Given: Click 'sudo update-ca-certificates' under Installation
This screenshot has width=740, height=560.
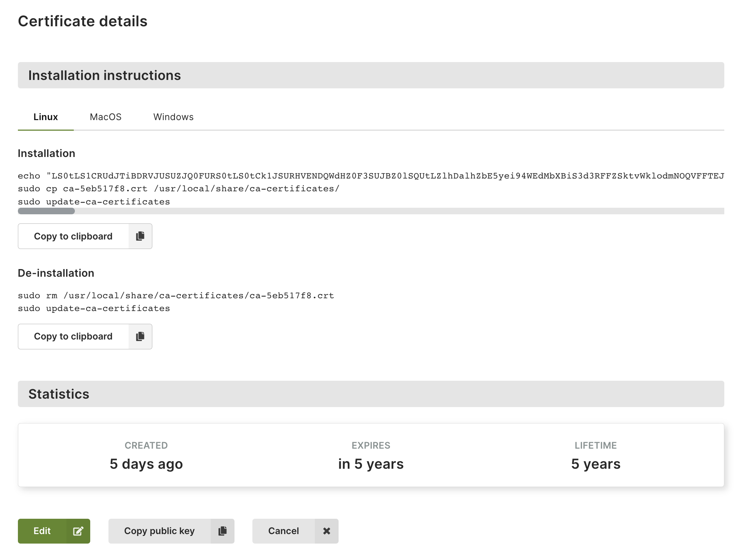Looking at the screenshot, I should [94, 202].
